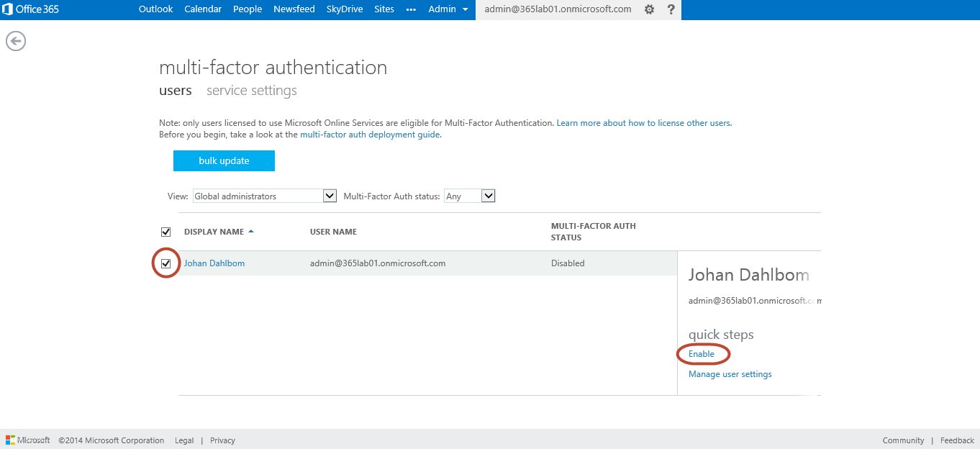
Task: Click Enable under quick steps
Action: point(702,354)
